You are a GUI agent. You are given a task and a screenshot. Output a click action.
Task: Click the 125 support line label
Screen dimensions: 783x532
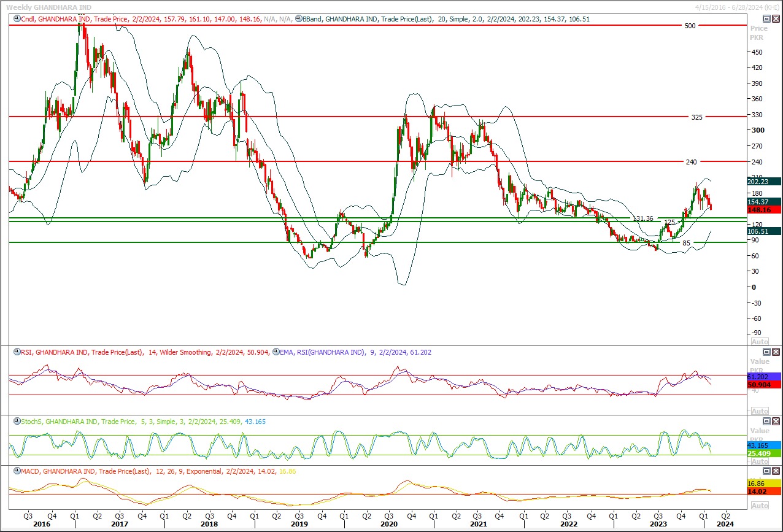pyautogui.click(x=670, y=222)
